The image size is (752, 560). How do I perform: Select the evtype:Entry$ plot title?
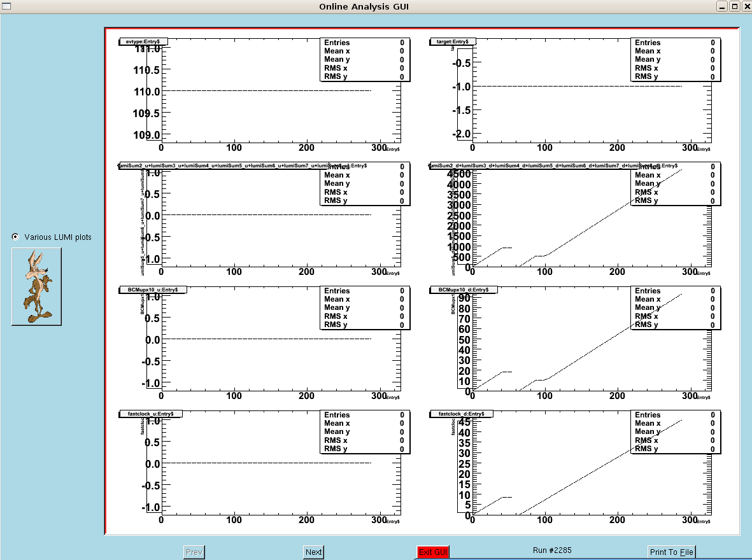(x=143, y=42)
